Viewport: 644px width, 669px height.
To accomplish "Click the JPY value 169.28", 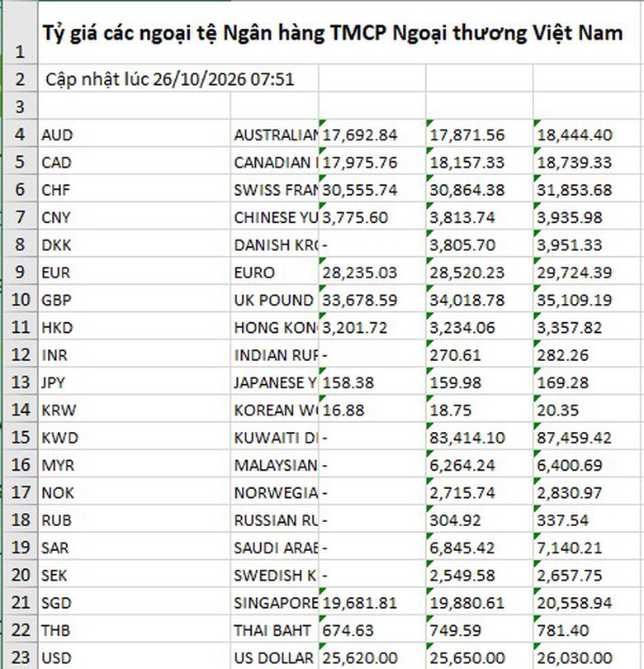I will pos(588,382).
